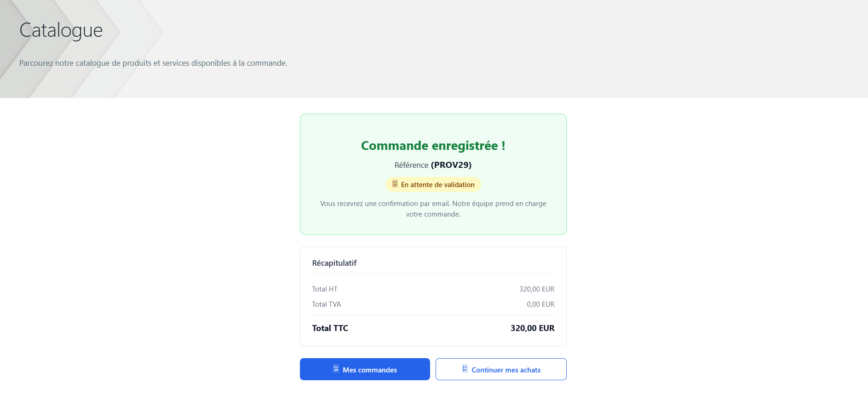The width and height of the screenshot is (868, 400).
Task: Click the Total TTC label
Action: [330, 328]
